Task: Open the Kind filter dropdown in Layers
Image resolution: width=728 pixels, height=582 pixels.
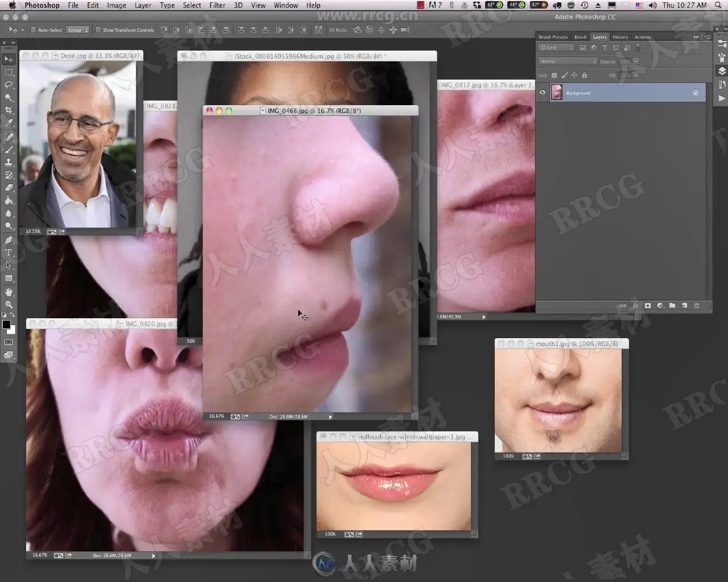Action: 557,48
